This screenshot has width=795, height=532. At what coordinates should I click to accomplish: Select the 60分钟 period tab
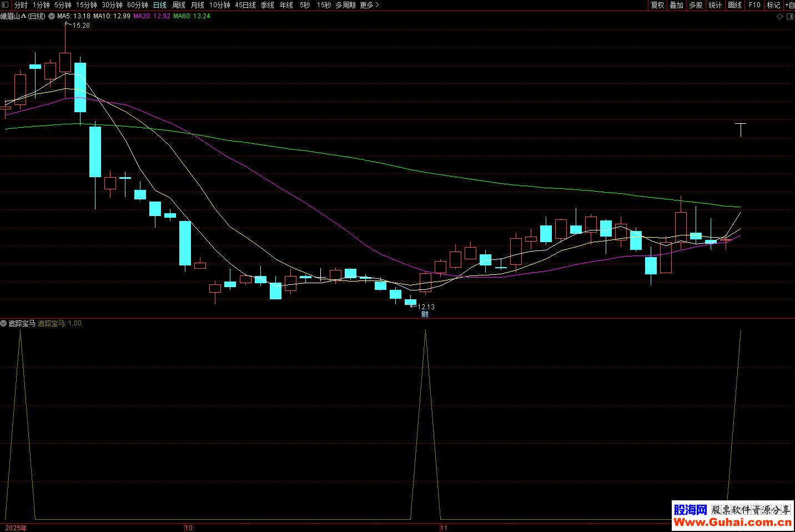pos(138,5)
